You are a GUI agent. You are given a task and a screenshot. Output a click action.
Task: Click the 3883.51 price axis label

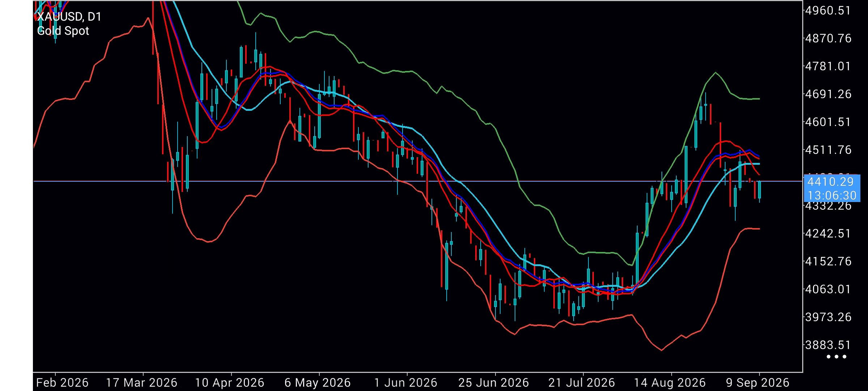click(828, 345)
